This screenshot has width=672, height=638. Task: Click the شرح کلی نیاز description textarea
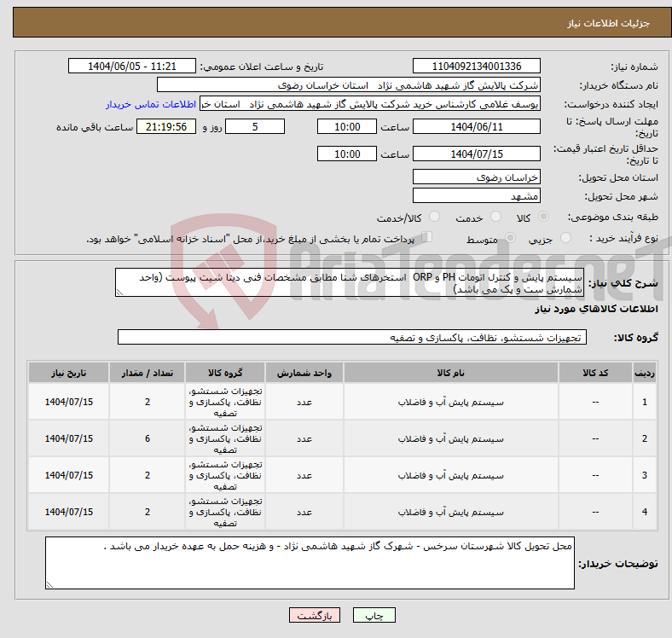pos(350,282)
